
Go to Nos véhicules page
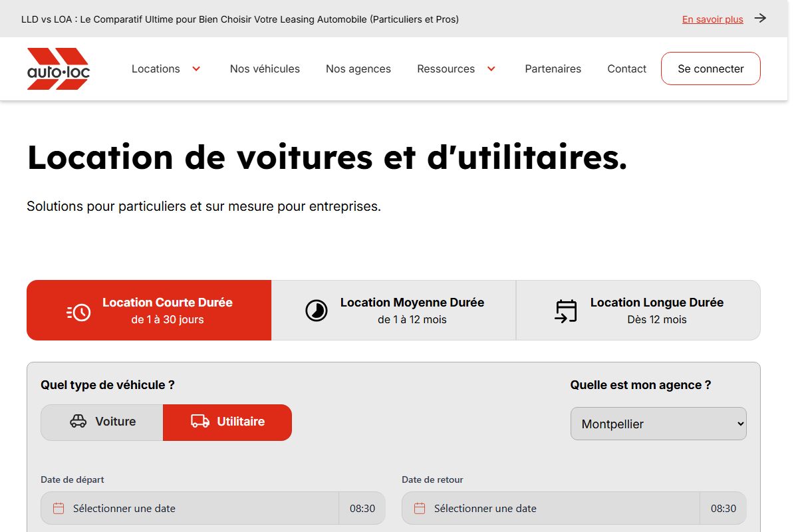[265, 68]
